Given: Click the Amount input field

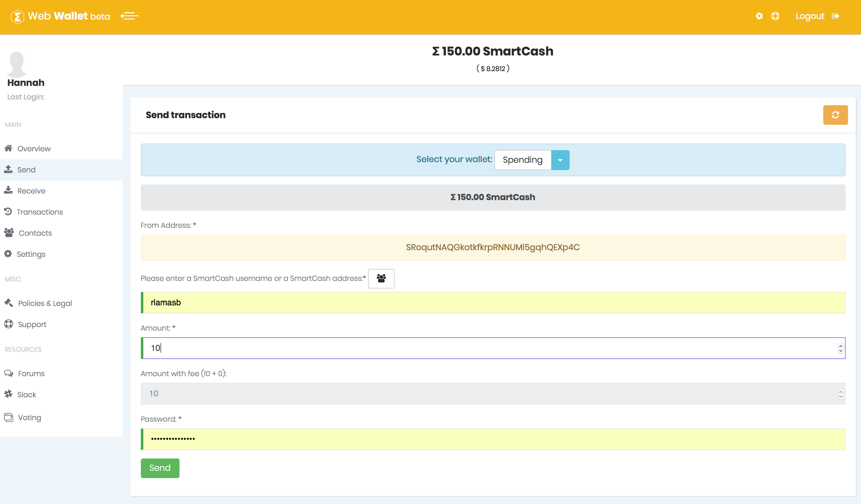Looking at the screenshot, I should coord(493,348).
